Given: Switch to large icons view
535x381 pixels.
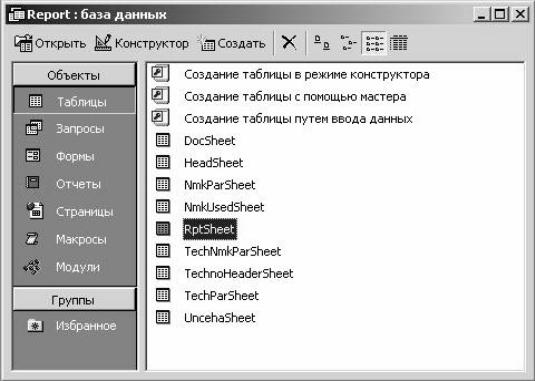Looking at the screenshot, I should point(322,43).
